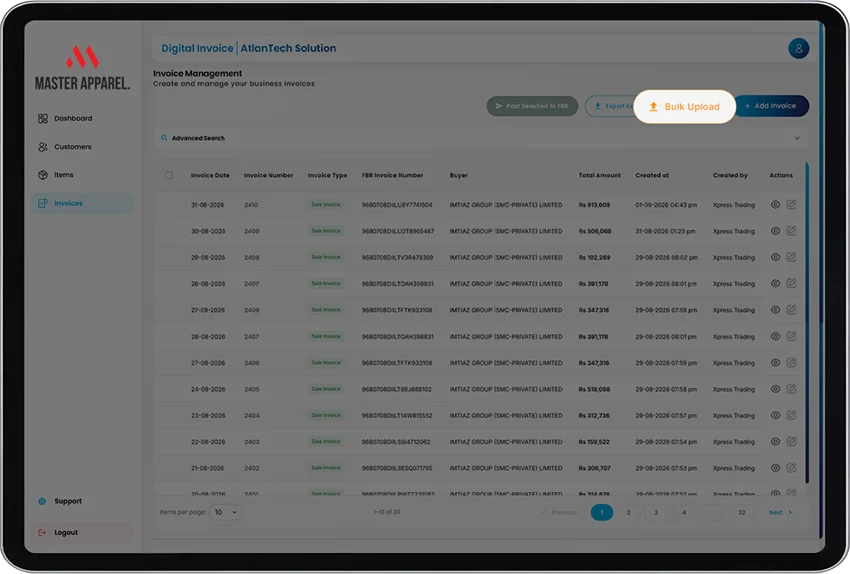850x574 pixels.
Task: View invoice 2403 with eye icon
Action: pos(775,442)
